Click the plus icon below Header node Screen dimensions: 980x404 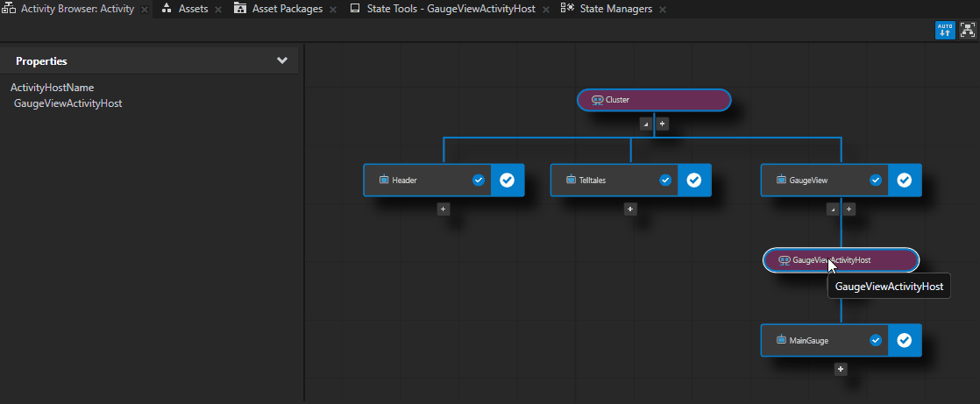pos(443,209)
